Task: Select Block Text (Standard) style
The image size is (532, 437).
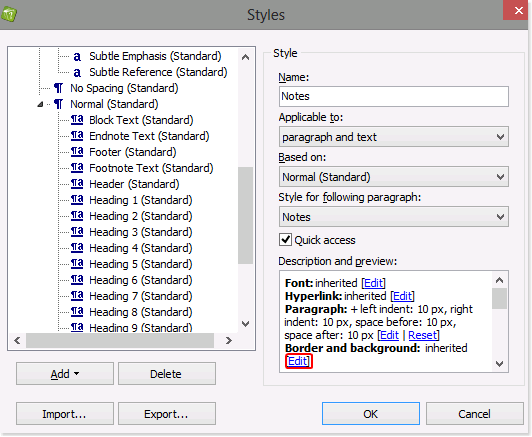Action: pyautogui.click(x=141, y=120)
